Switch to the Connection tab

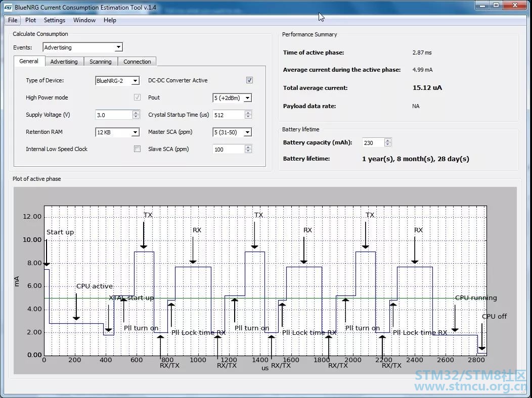pos(137,62)
